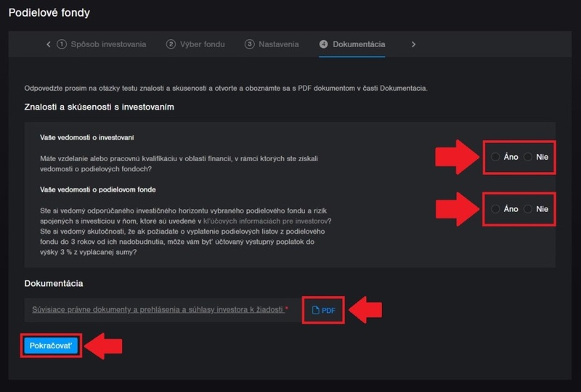Image resolution: width=581 pixels, height=392 pixels.
Task: Open the kľúčových informáciách pre investorov link
Action: point(277,221)
